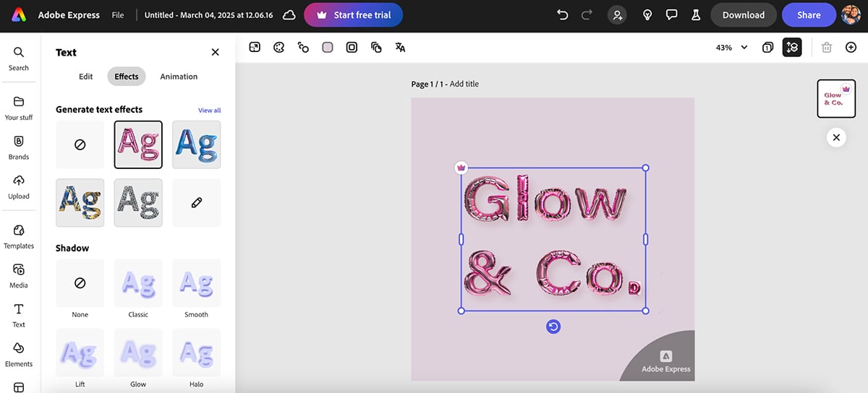Viewport: 868px width, 393px height.
Task: Apply the Glow shadow preset
Action: [138, 353]
